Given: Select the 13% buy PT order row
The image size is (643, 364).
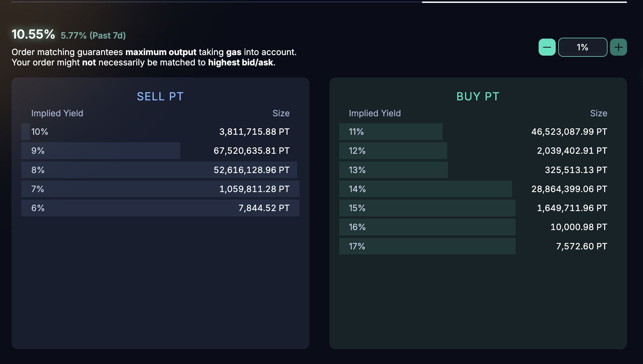Looking at the screenshot, I should (x=478, y=170).
